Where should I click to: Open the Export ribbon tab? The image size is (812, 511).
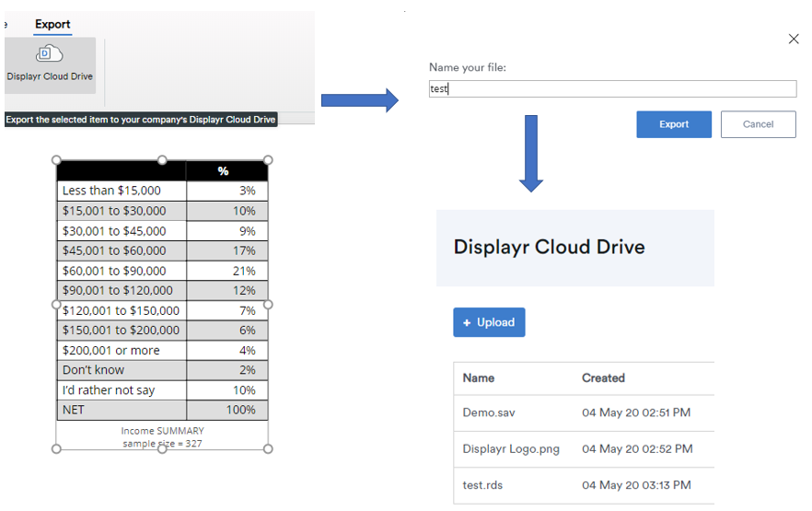tap(52, 24)
